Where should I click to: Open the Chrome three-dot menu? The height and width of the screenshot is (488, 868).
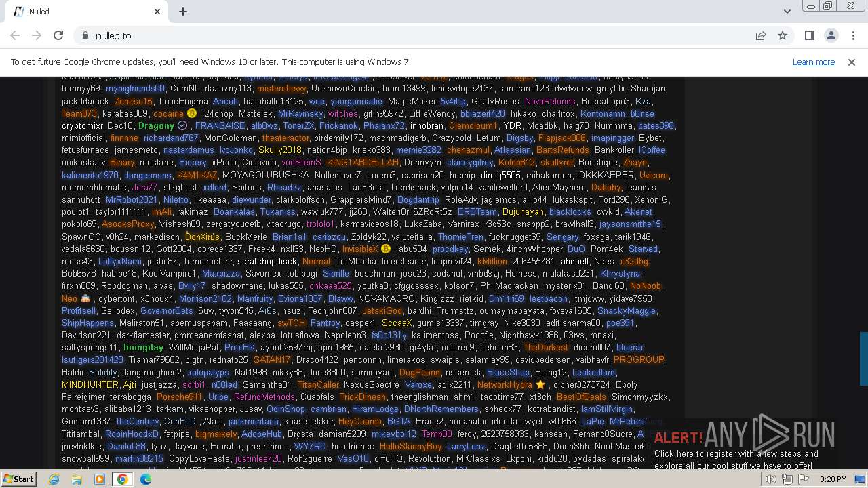(853, 35)
